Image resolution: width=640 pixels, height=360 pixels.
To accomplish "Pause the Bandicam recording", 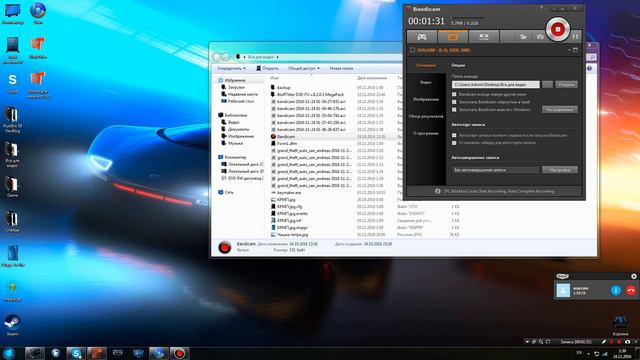I will (575, 37).
